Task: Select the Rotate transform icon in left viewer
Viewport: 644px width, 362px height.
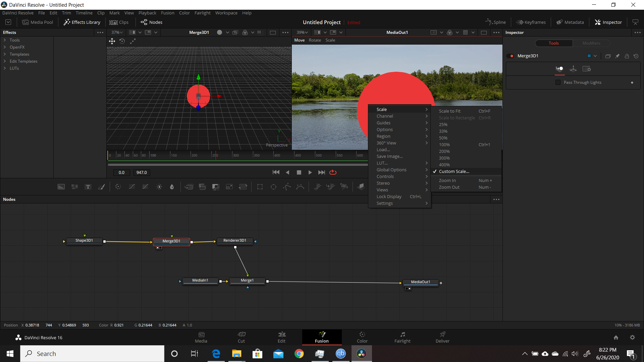Action: tap(122, 41)
